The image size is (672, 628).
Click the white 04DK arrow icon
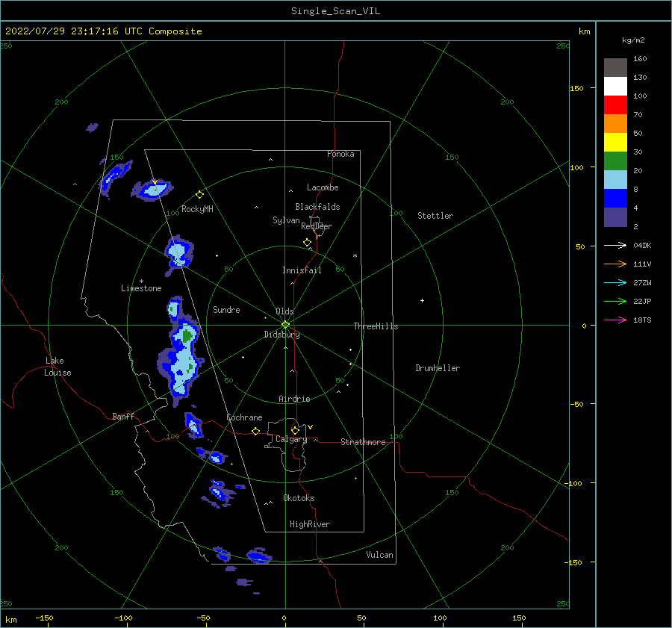click(615, 245)
